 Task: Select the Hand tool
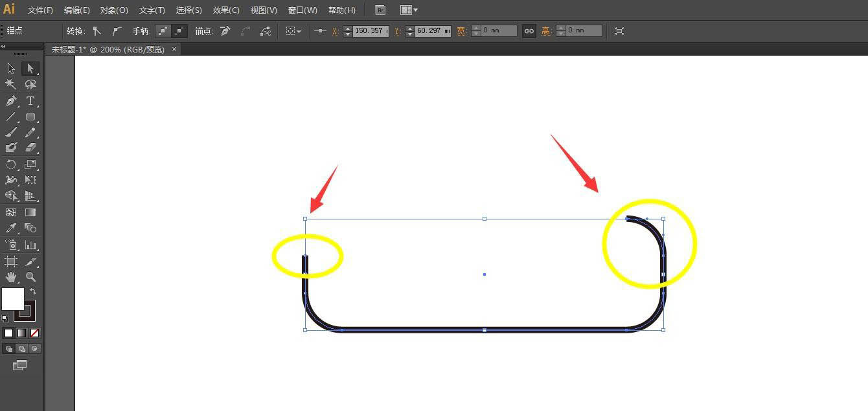pos(11,277)
